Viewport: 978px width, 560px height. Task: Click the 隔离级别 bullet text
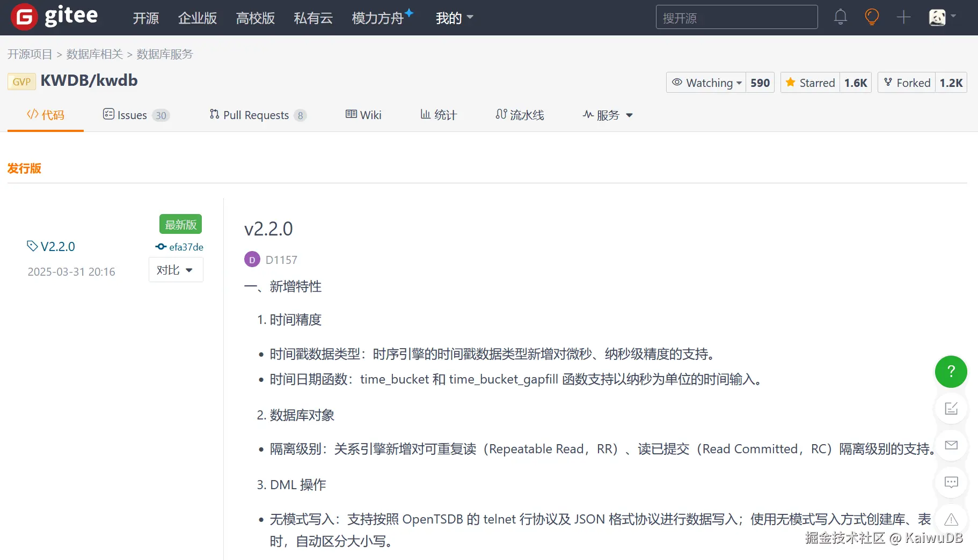coord(603,449)
